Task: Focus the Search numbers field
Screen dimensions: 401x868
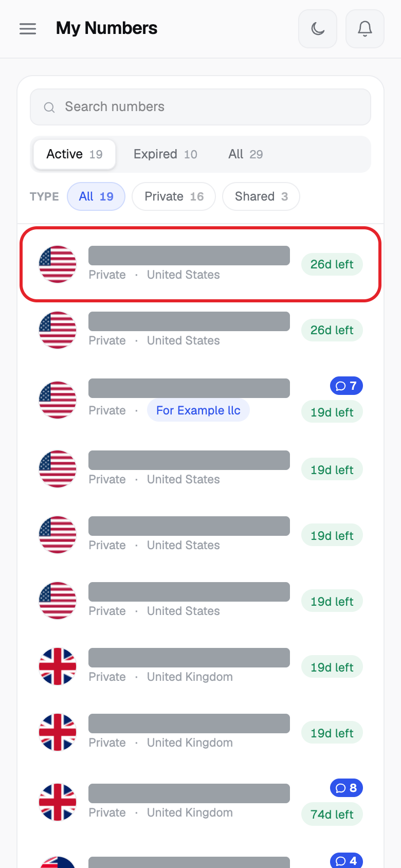Action: click(200, 107)
